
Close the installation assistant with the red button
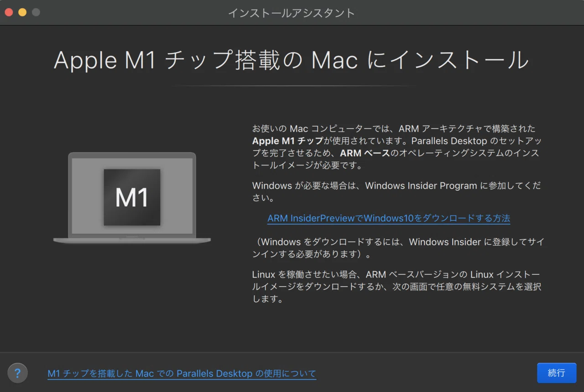click(x=9, y=12)
